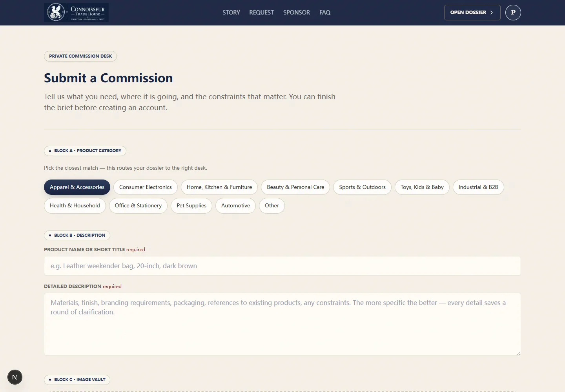Click the 'Pick the closest match' hint text

(x=126, y=168)
